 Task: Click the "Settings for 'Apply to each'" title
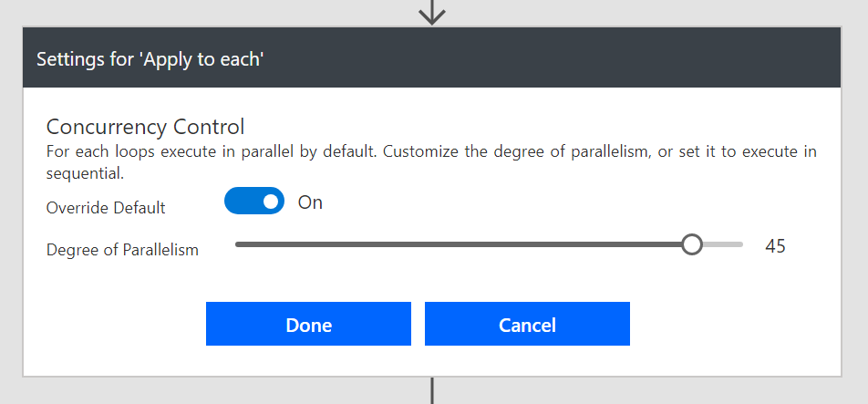tap(150, 59)
